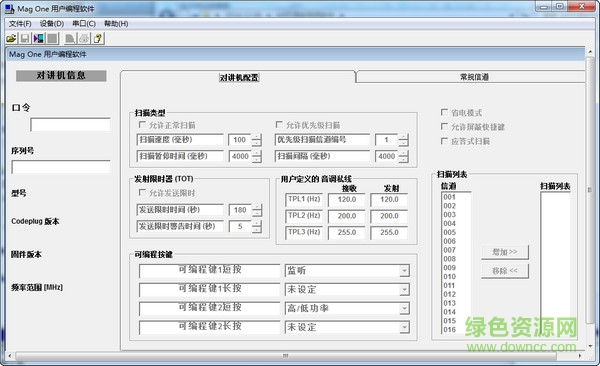Increase the 优先级扫描信道编号 spinner value
The width and height of the screenshot is (600, 366).
403,137
